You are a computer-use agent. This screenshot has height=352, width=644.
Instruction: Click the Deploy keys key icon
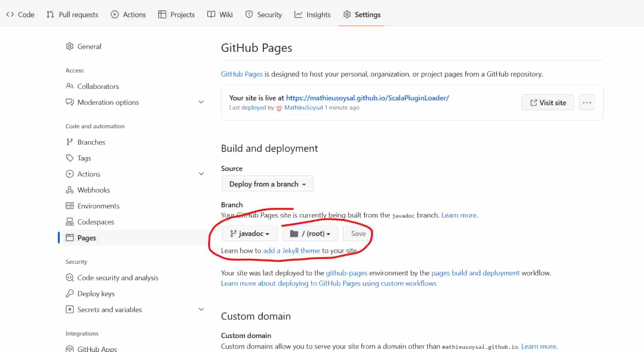(x=70, y=293)
